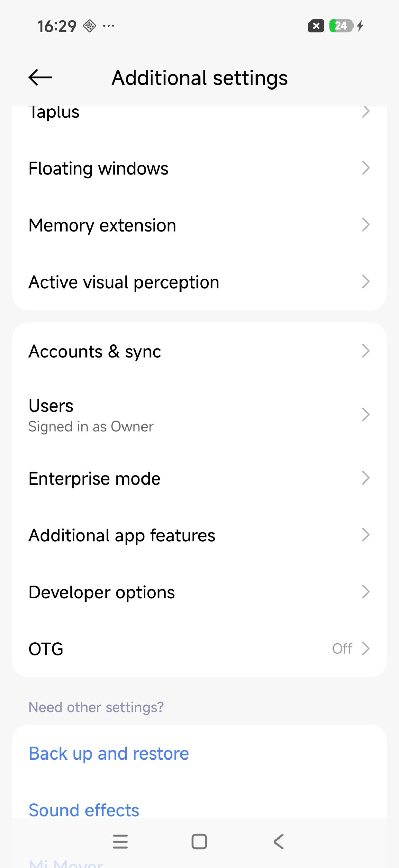Tap the three-dot status bar indicator
The height and width of the screenshot is (868, 399).
109,26
